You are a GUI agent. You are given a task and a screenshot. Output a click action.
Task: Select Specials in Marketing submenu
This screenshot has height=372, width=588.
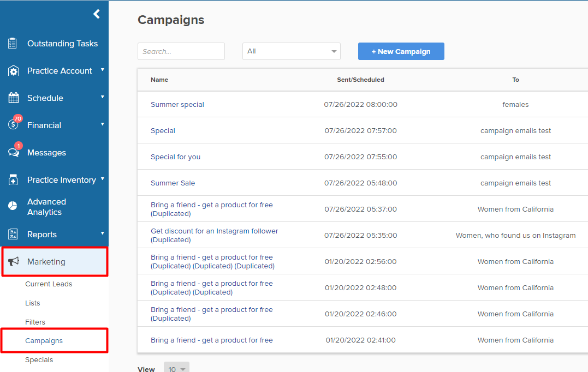pos(39,360)
